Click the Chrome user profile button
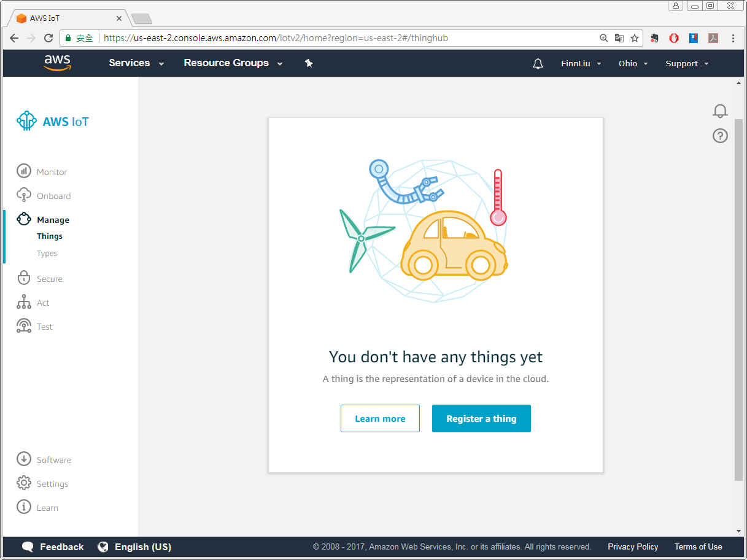The image size is (747, 560). (x=676, y=6)
